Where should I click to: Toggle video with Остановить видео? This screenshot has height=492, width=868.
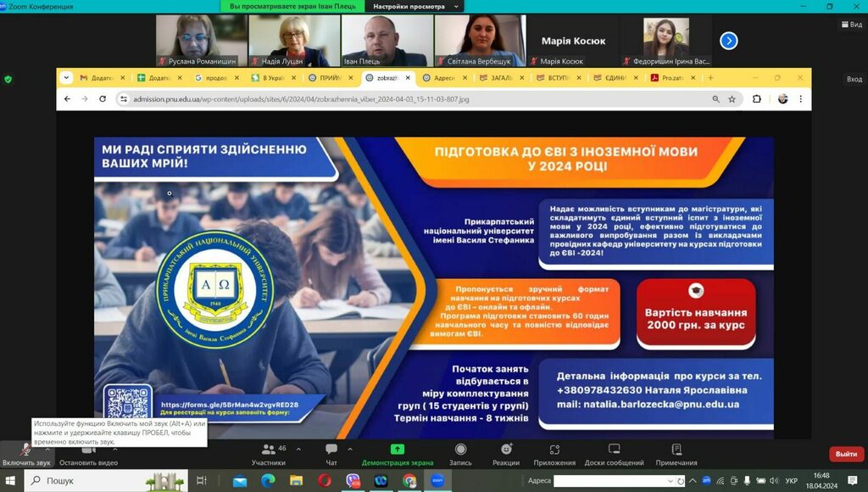coord(88,454)
